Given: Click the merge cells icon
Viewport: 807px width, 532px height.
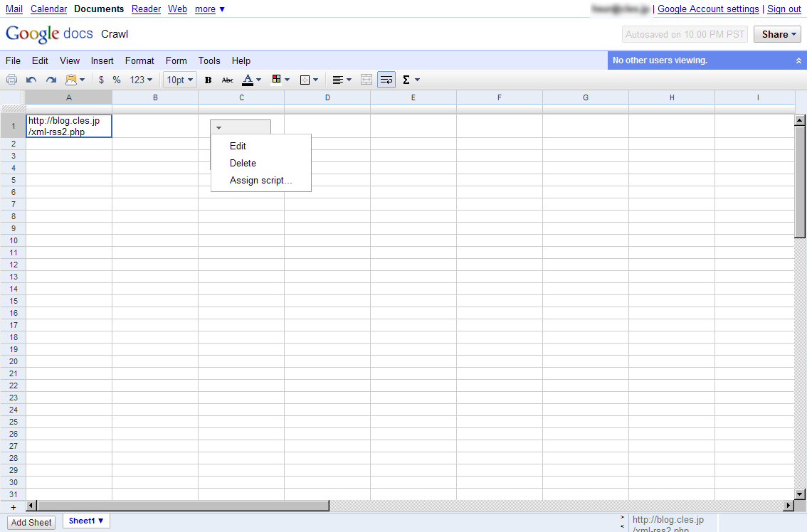Looking at the screenshot, I should pos(366,80).
